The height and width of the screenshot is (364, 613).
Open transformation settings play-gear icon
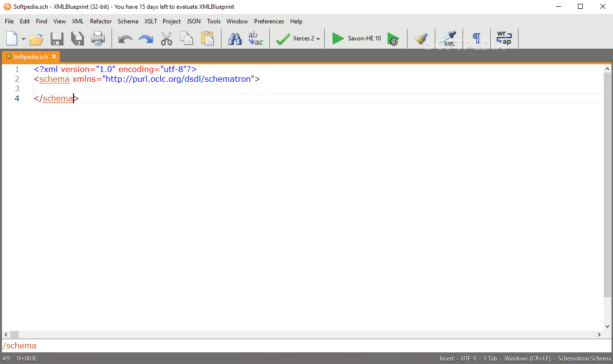[393, 39]
